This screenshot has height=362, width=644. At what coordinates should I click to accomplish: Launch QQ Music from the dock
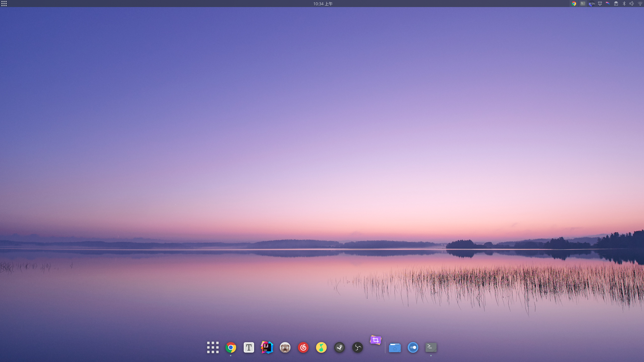pyautogui.click(x=321, y=347)
